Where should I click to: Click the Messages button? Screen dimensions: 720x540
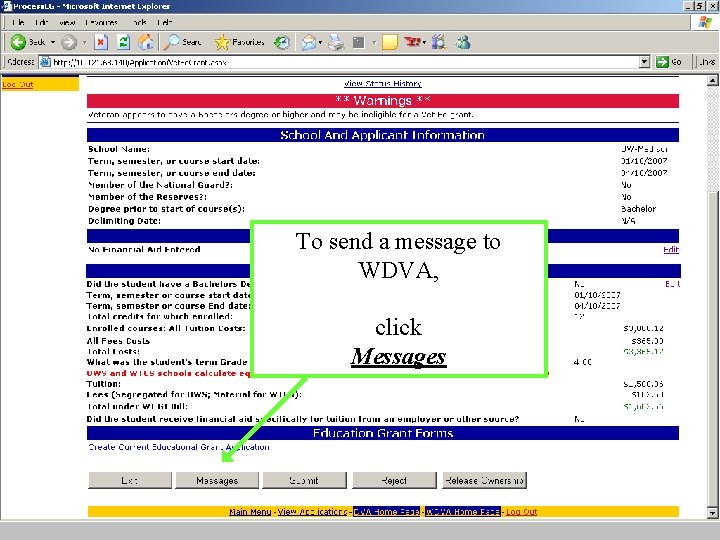click(217, 480)
